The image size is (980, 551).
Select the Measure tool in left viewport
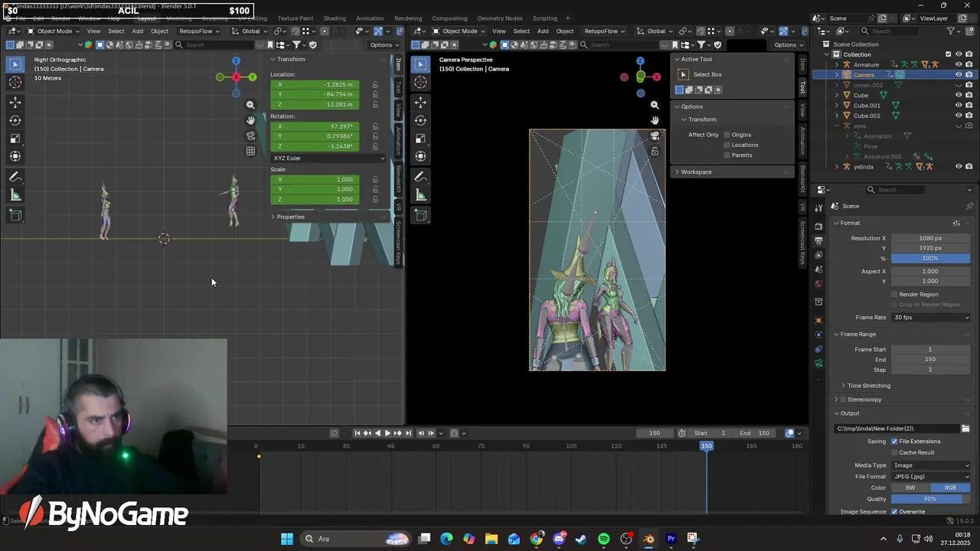(x=15, y=195)
